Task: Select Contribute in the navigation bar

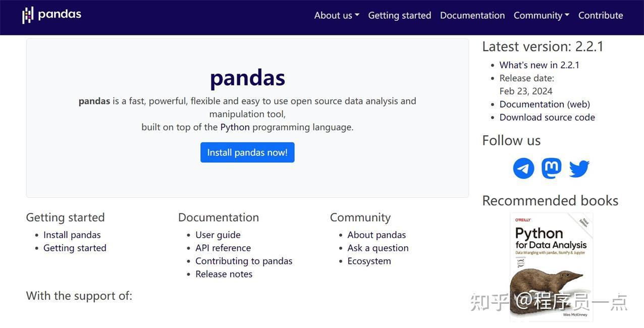Action: tap(601, 15)
